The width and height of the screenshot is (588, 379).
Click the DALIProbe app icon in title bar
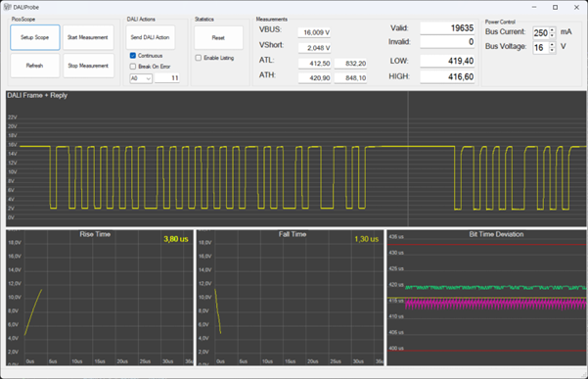tap(7, 7)
